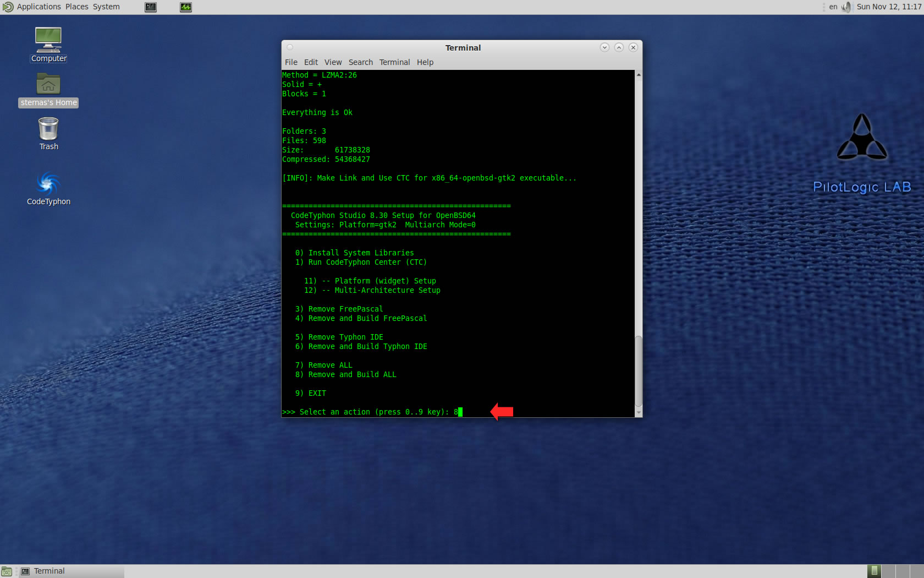The height and width of the screenshot is (578, 924).
Task: Click the terminal scrollbar thumb
Action: click(x=639, y=372)
